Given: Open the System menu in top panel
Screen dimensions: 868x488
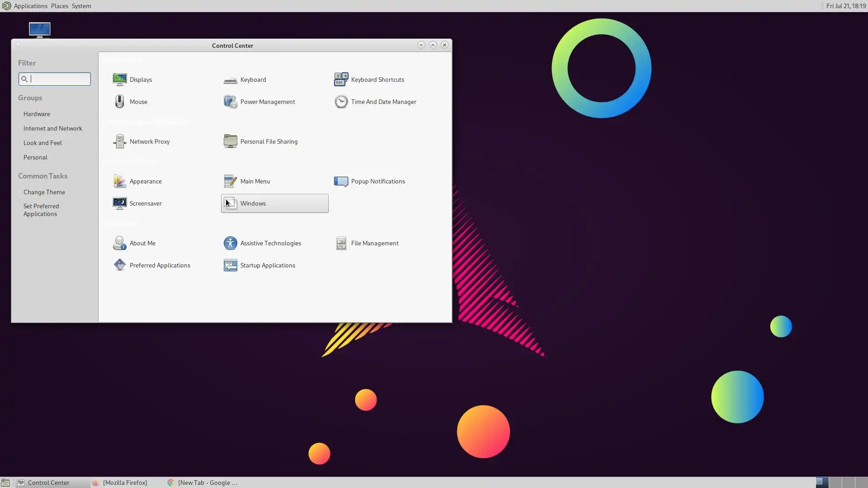Looking at the screenshot, I should (x=81, y=6).
